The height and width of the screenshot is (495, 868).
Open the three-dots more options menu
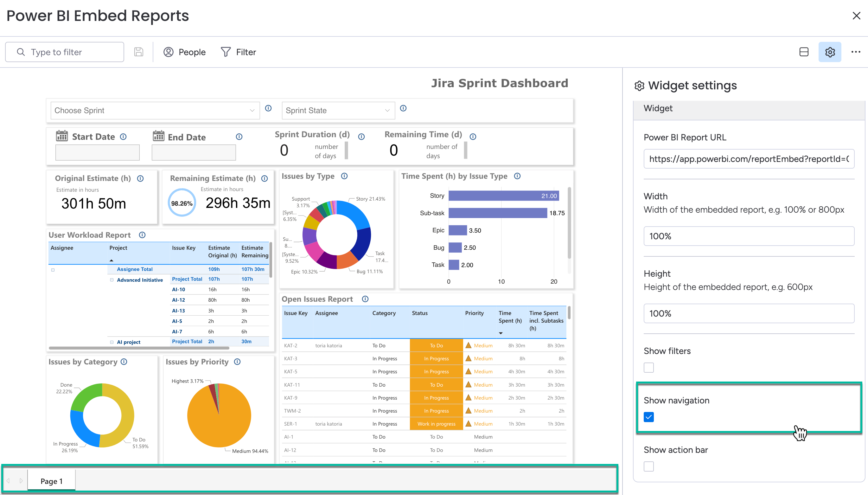[x=855, y=52]
